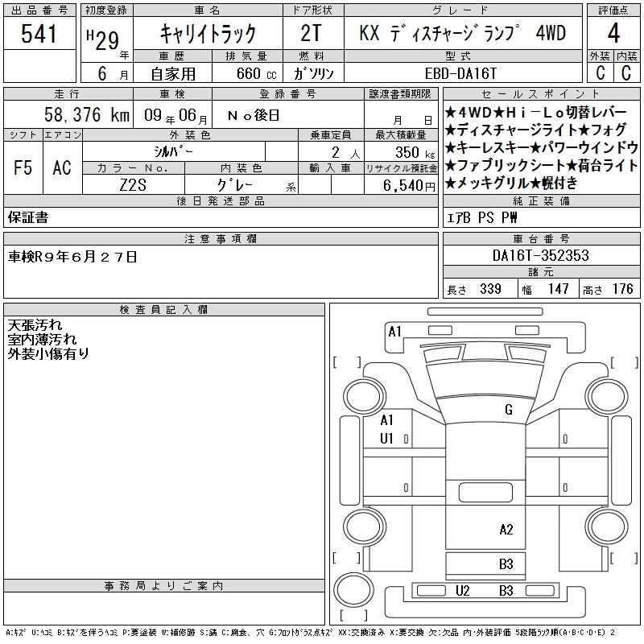Image resolution: width=644 pixels, height=644 pixels.
Task: Click the 注意事項欄 section header
Action: tap(221, 238)
